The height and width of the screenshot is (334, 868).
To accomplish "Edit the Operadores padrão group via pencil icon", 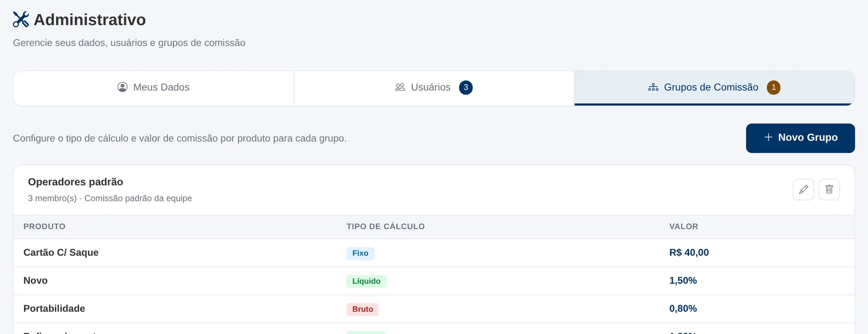I will pyautogui.click(x=803, y=190).
